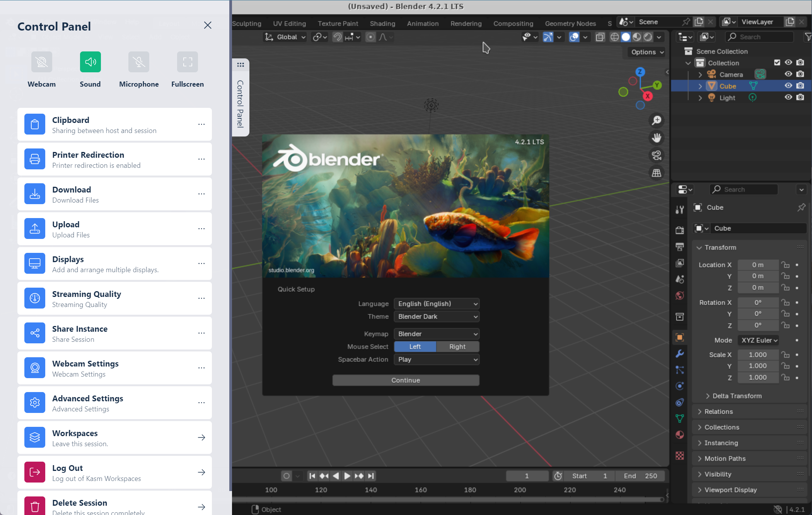The image size is (812, 515).
Task: Select Right for Mouse Select
Action: click(x=457, y=346)
